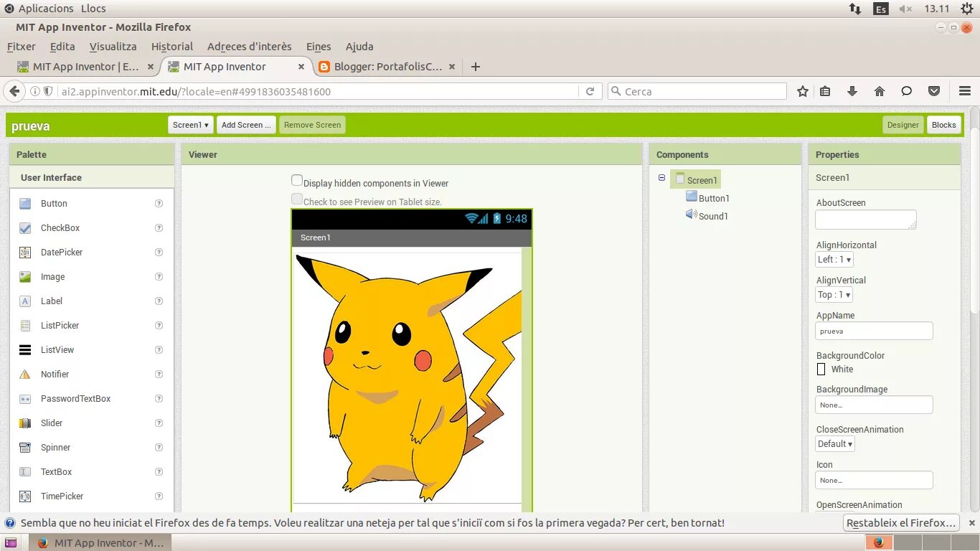Enable Display hidden components in Viewer

coord(297,181)
